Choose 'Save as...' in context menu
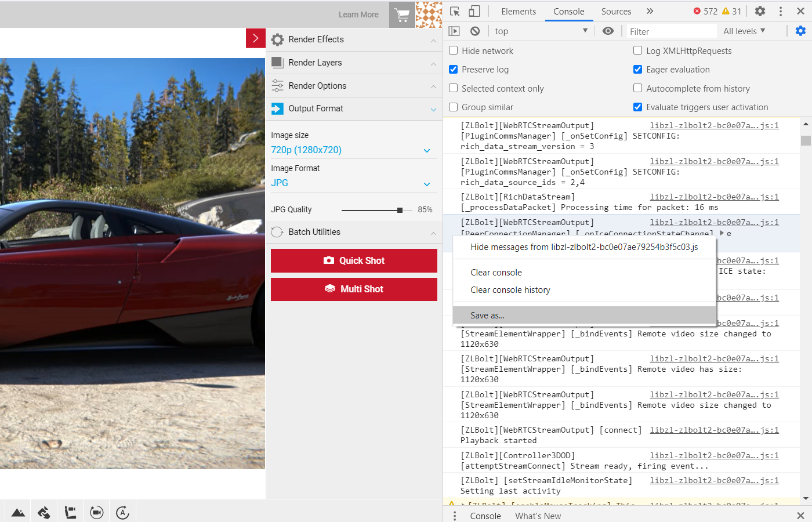Image resolution: width=812 pixels, height=522 pixels. pos(584,316)
